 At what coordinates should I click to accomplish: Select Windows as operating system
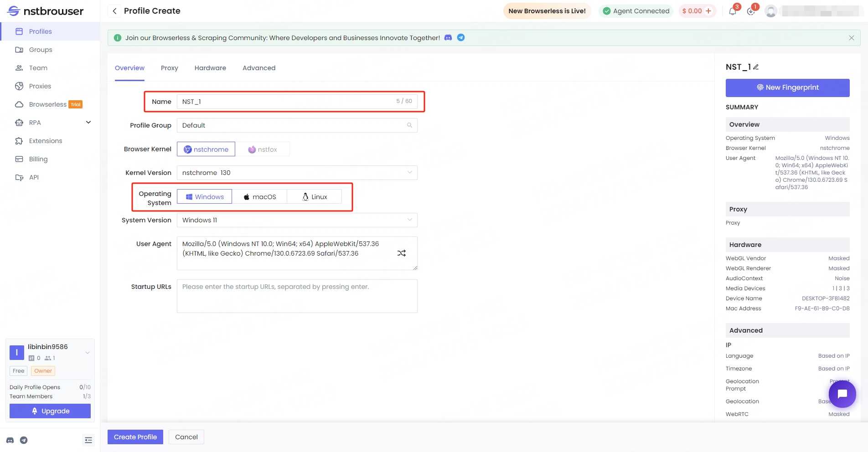pyautogui.click(x=205, y=197)
